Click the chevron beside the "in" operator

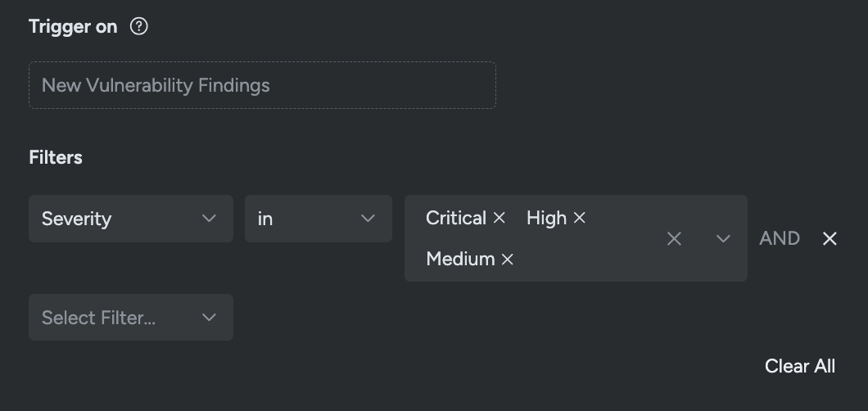point(368,219)
